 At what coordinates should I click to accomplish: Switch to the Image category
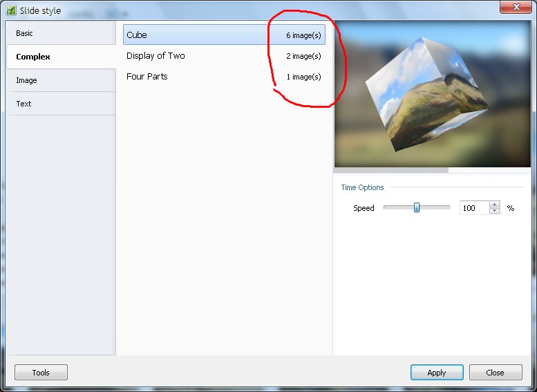tap(61, 80)
